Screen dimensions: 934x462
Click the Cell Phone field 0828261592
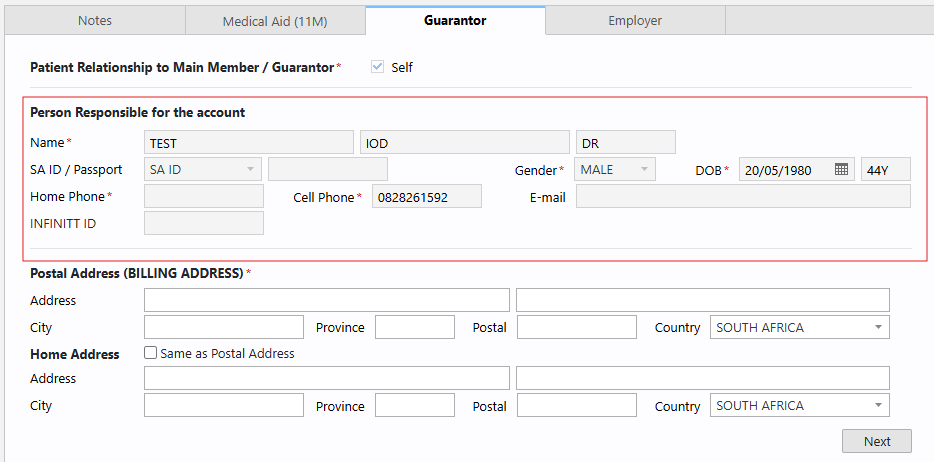coord(426,196)
